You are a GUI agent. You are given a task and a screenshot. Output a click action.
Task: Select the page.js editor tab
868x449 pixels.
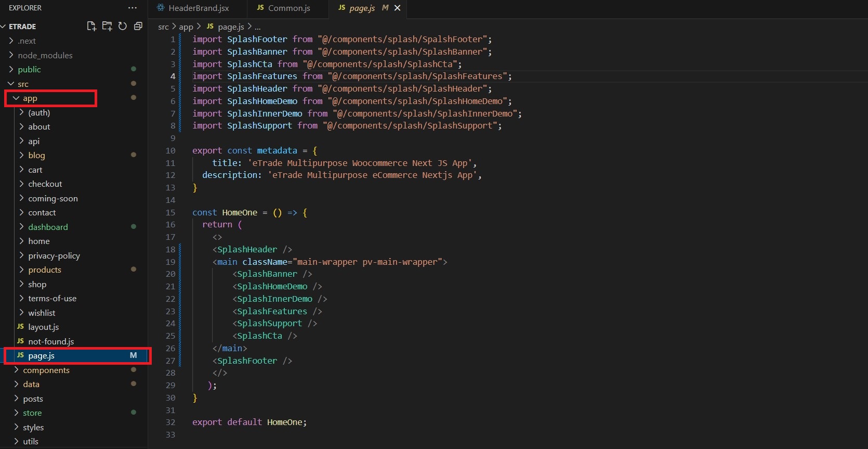coord(362,8)
